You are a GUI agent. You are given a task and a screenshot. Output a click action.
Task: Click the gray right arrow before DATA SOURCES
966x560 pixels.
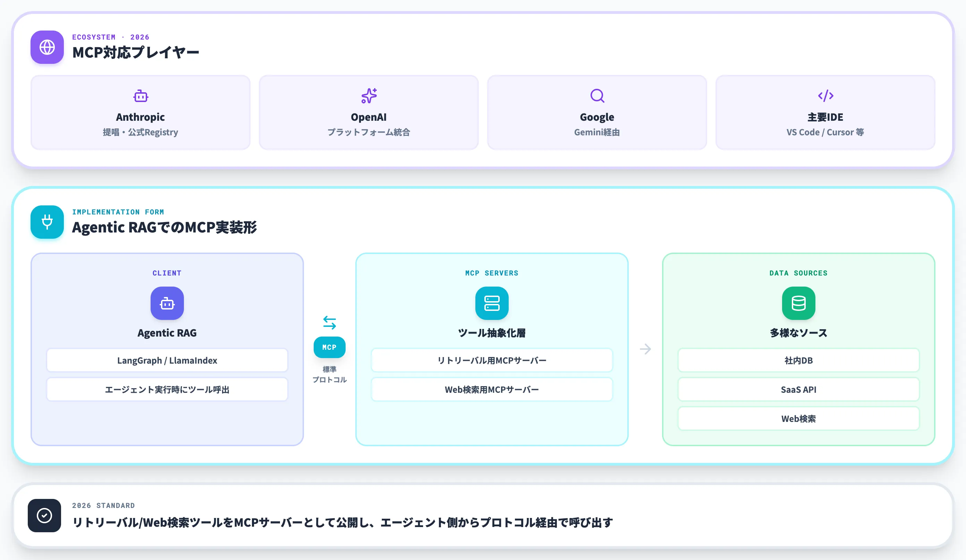(645, 349)
